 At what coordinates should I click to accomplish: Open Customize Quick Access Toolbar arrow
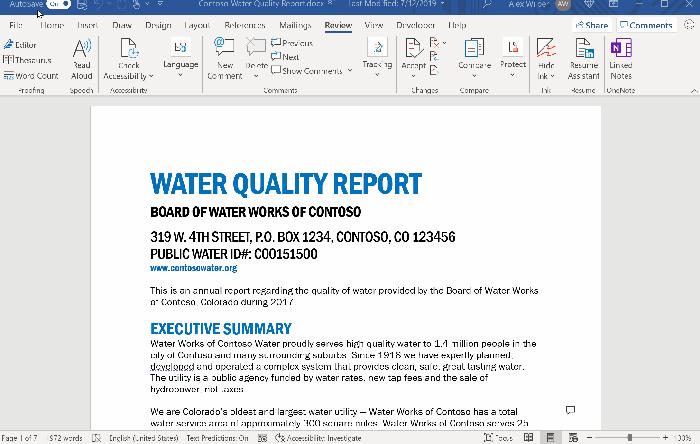[160, 4]
